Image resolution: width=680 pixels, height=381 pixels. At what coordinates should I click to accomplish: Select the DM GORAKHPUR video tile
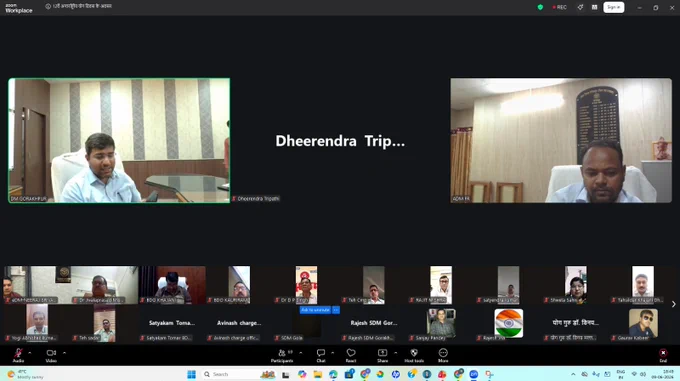point(119,140)
